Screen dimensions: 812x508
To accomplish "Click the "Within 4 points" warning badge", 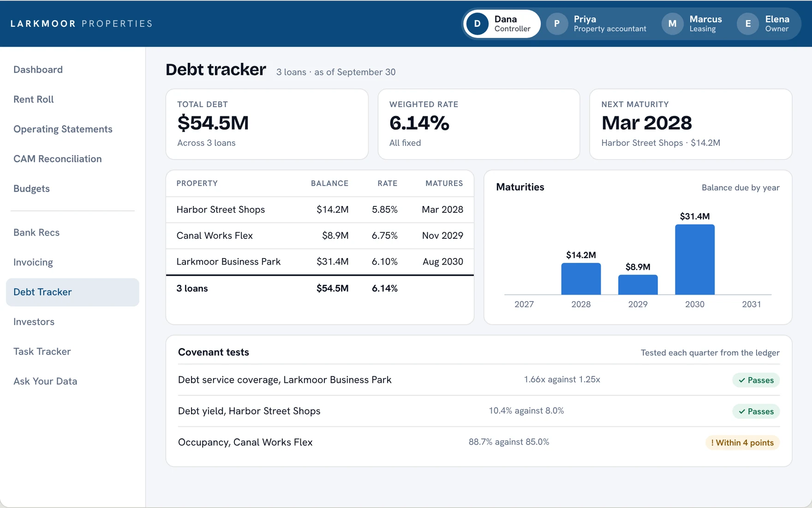I will (742, 443).
